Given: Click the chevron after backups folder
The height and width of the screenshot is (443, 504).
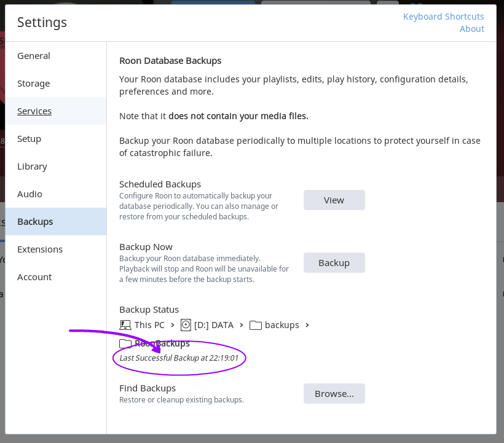Looking at the screenshot, I should coord(307,325).
